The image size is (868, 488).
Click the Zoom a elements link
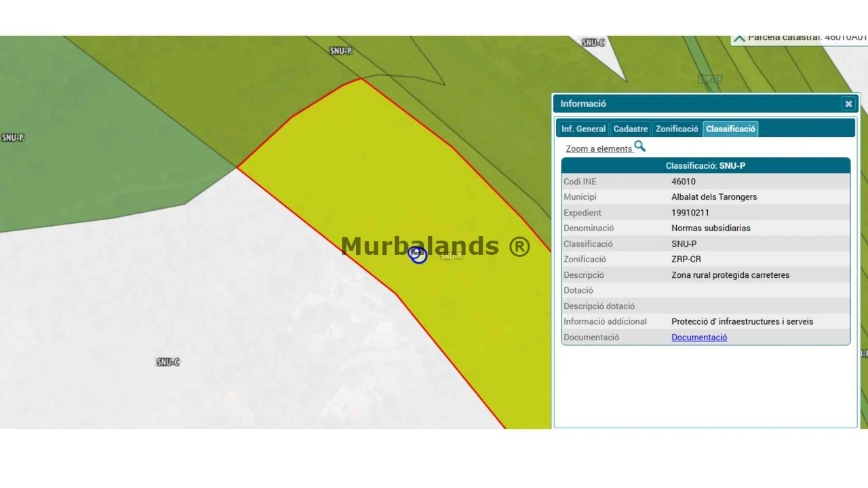599,148
